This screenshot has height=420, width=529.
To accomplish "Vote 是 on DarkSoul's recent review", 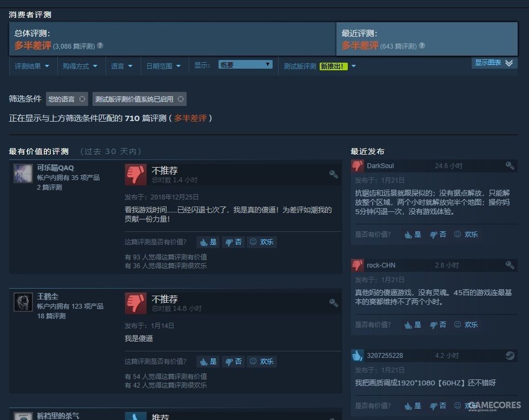I will [413, 235].
